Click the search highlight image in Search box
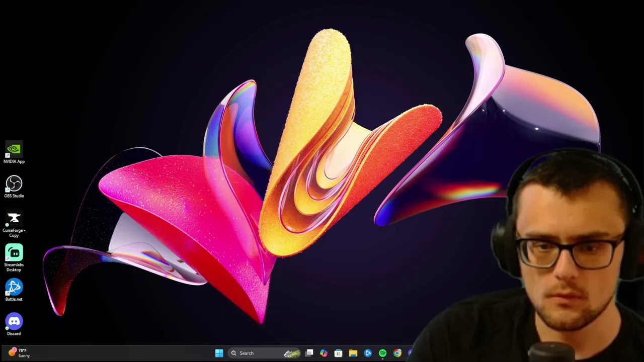The width and height of the screenshot is (644, 362). point(292,353)
